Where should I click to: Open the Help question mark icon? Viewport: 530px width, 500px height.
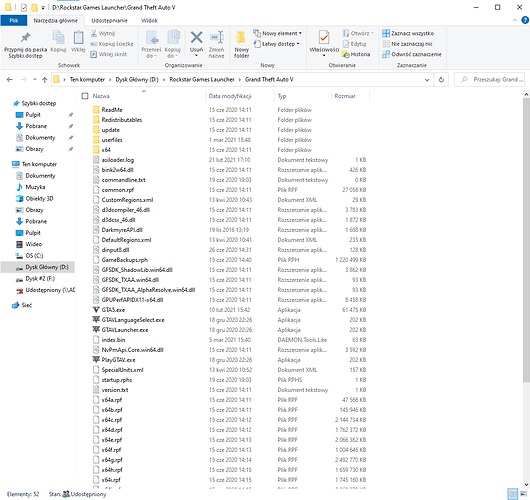tap(525, 20)
